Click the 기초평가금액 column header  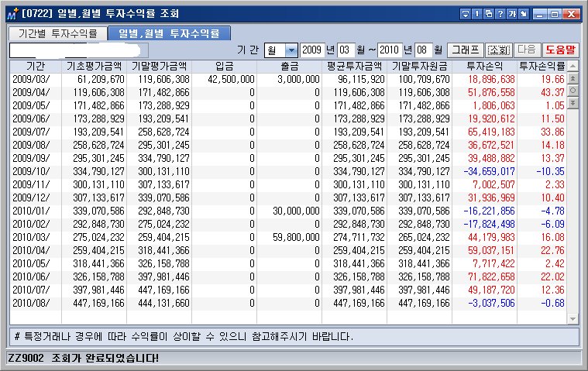pyautogui.click(x=94, y=67)
